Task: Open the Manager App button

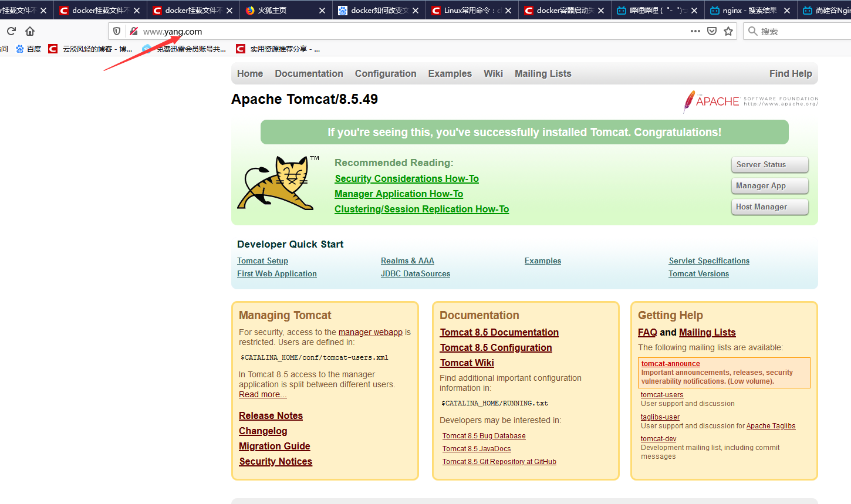Action: pyautogui.click(x=770, y=186)
